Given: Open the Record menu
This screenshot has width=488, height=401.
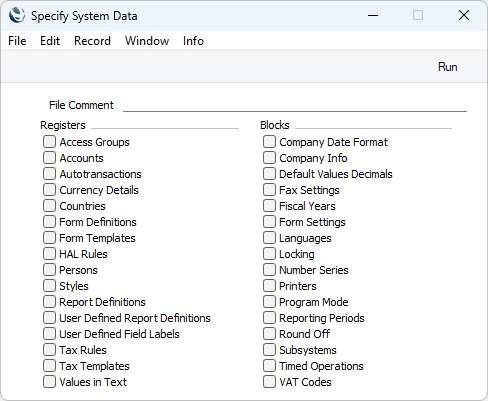Looking at the screenshot, I should [92, 41].
